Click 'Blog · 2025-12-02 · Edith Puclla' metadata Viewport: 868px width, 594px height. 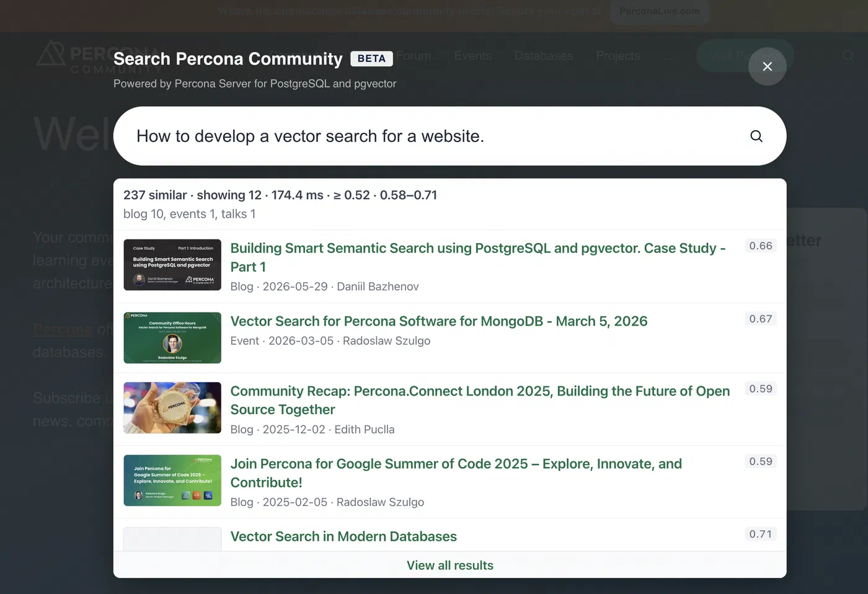click(312, 430)
